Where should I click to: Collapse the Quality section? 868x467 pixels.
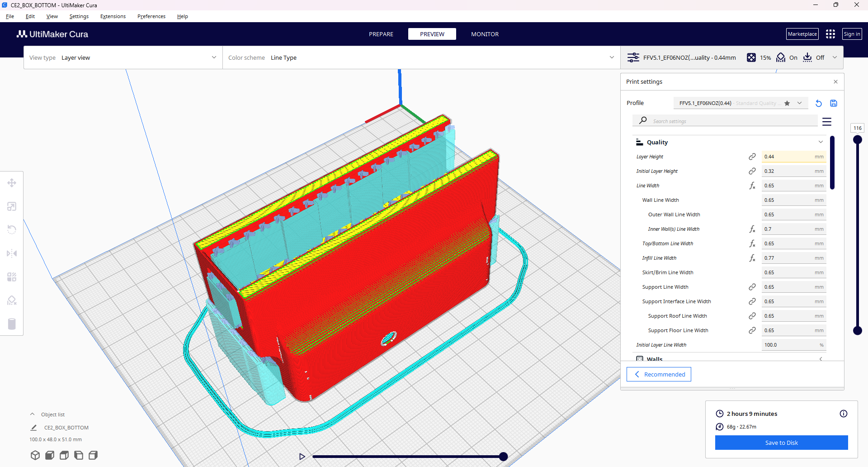[821, 142]
